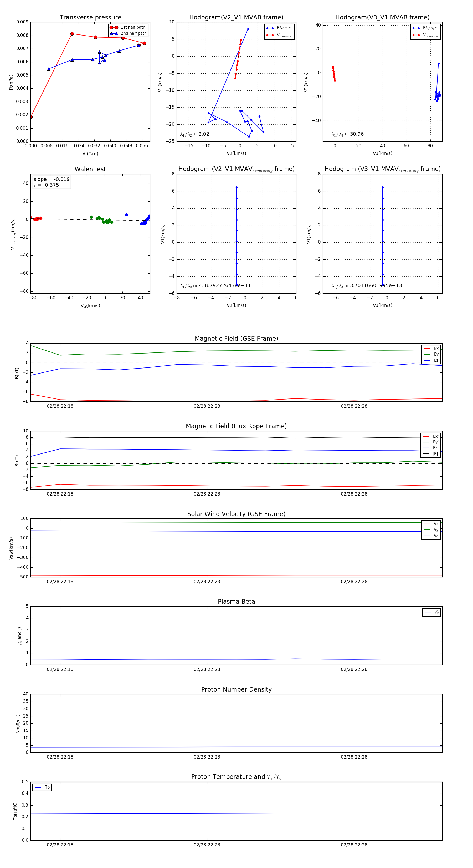Select '1st half path' legend entry

[x=128, y=27]
